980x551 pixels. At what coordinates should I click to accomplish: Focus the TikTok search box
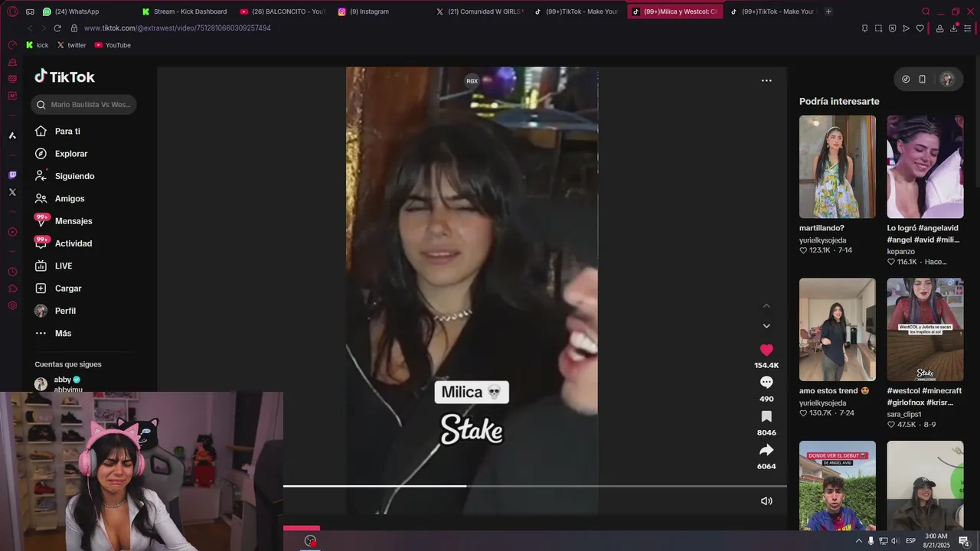[84, 105]
